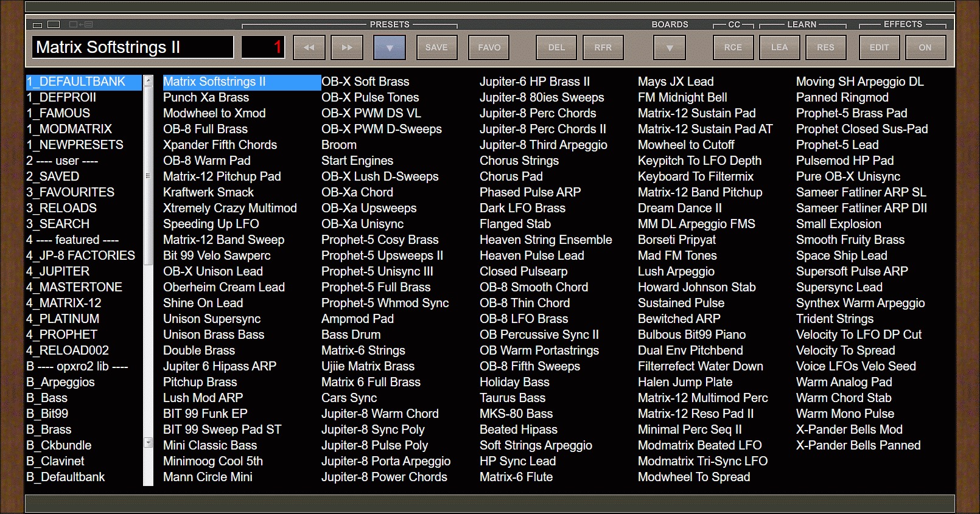The image size is (980, 514).
Task: Click the RFR refresh button
Action: click(603, 47)
